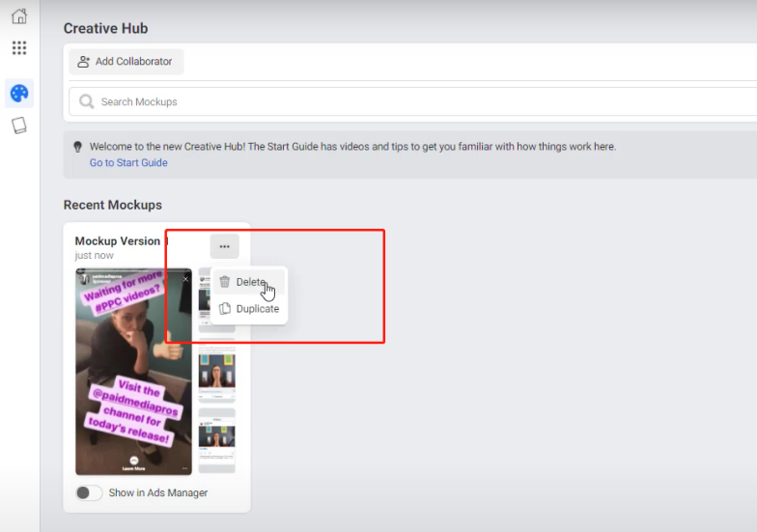757x532 pixels.
Task: Enable the Show in Ads Manager toggle
Action: click(89, 492)
